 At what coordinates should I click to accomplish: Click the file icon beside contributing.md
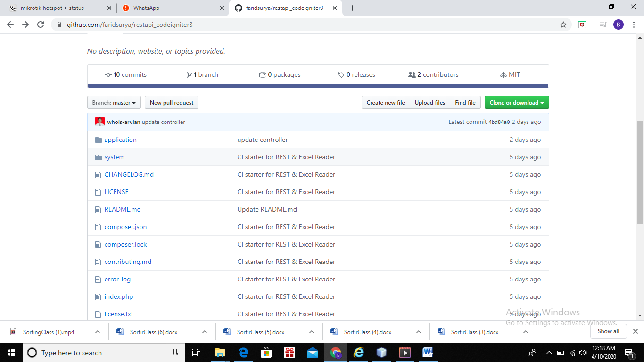point(98,262)
